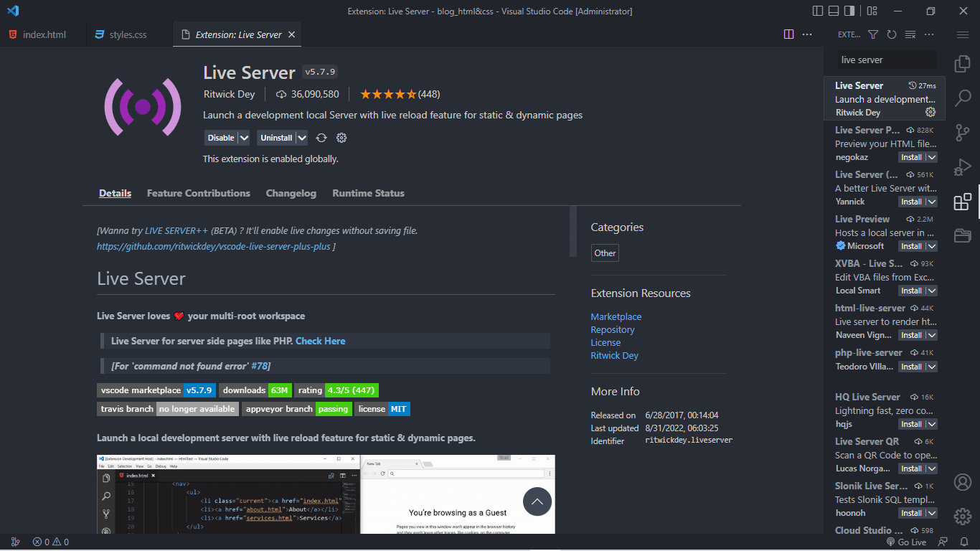Toggle the primary side bar layout button

coord(818,11)
